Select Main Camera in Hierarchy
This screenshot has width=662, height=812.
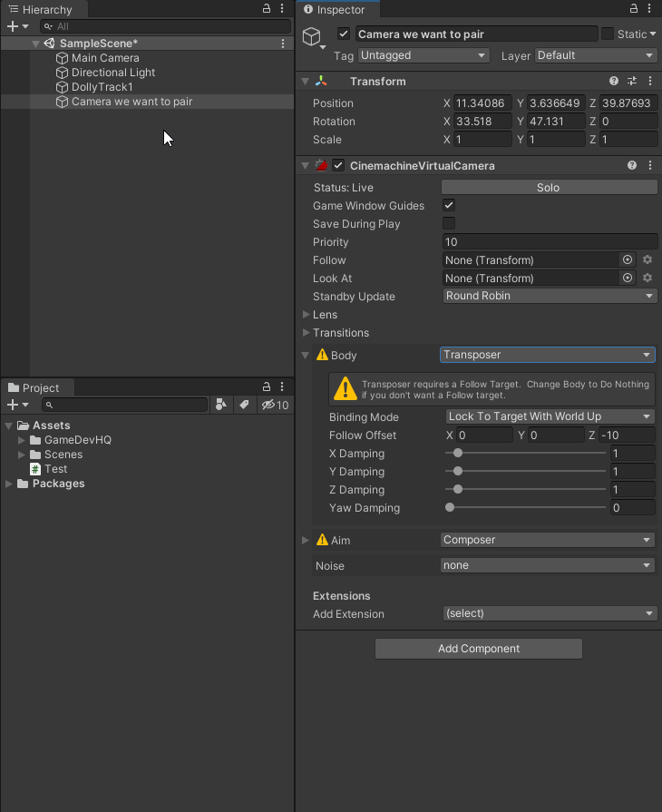pyautogui.click(x=105, y=58)
